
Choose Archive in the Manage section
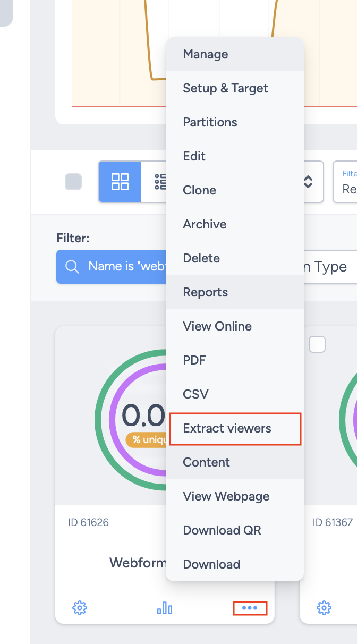coord(205,224)
